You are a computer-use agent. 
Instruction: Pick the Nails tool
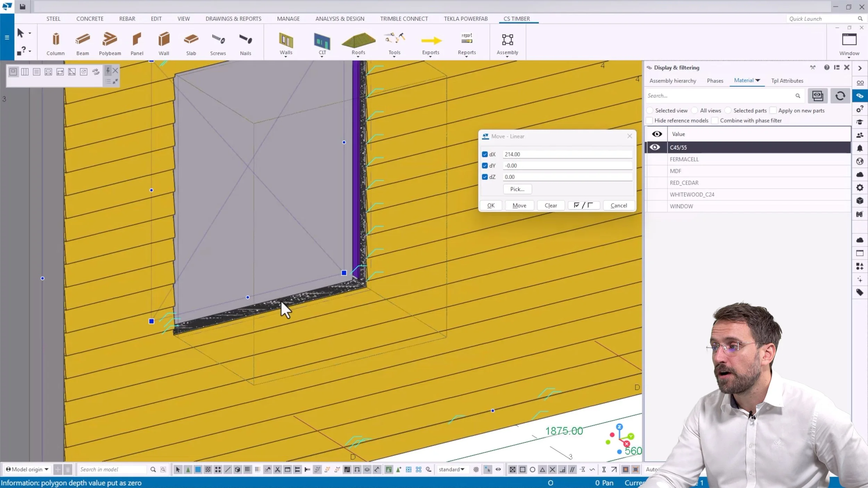[245, 44]
